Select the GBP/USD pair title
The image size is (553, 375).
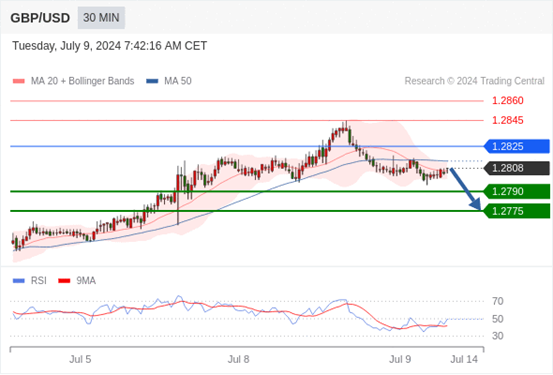pyautogui.click(x=40, y=18)
